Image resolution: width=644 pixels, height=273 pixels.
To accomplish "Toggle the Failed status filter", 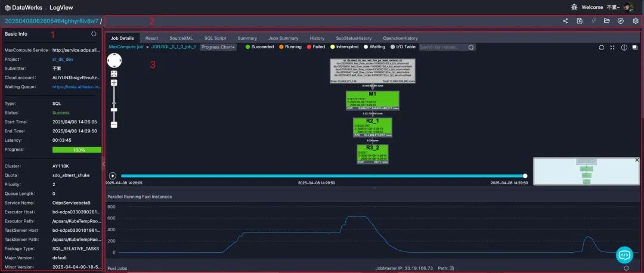I will coord(316,47).
